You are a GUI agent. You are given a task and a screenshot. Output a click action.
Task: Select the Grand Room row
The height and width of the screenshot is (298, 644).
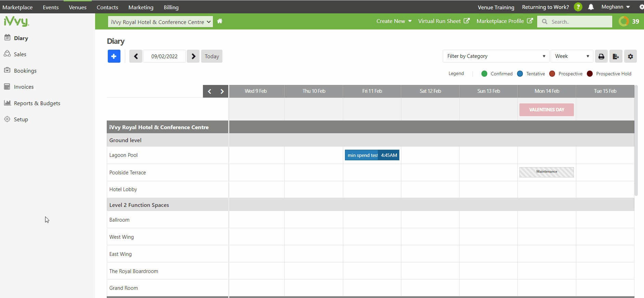167,288
